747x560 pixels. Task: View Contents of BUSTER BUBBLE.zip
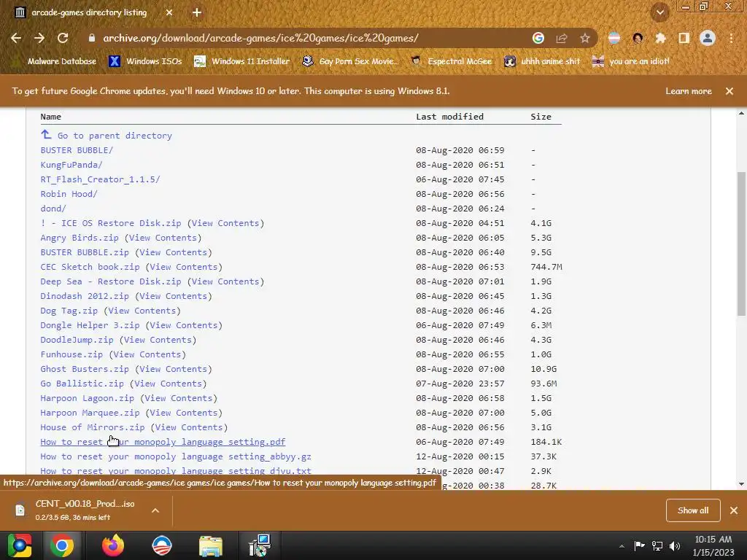[x=174, y=252]
